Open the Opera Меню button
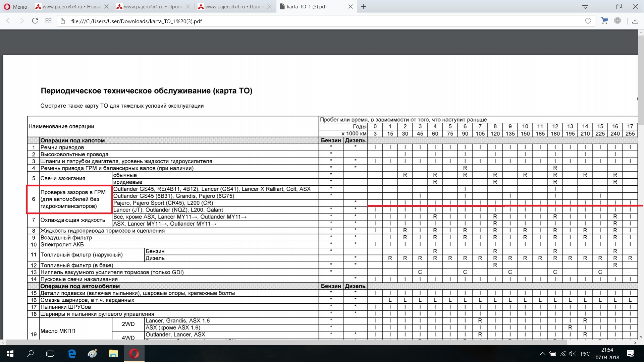 pos(15,6)
